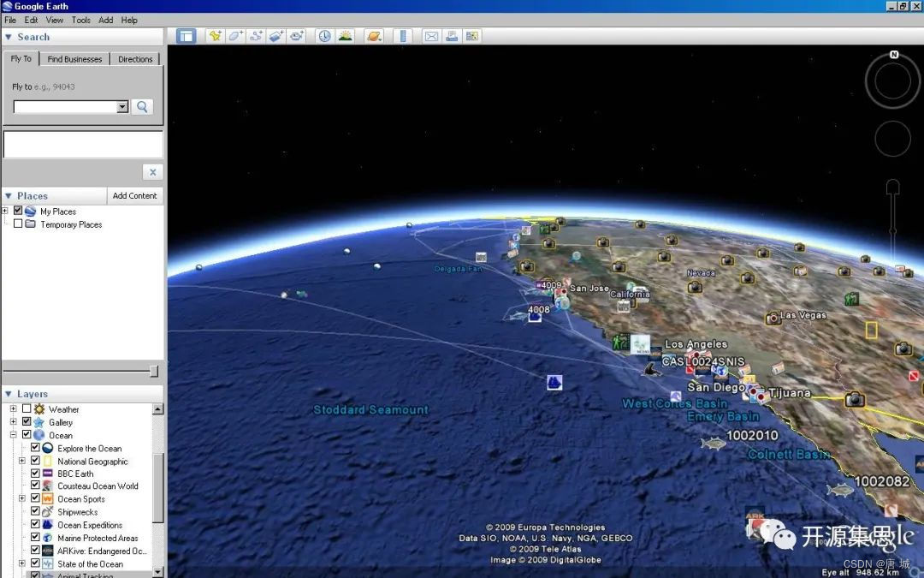Add a polygon tool

click(235, 36)
